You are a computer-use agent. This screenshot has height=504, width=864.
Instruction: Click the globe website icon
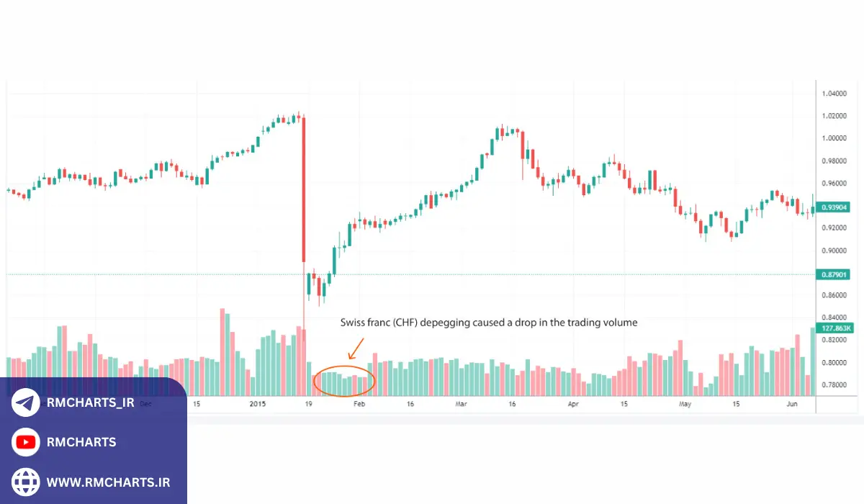click(26, 482)
